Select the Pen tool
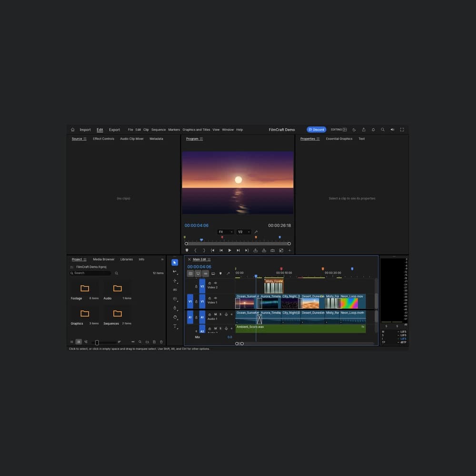476x476 pixels. point(175,308)
